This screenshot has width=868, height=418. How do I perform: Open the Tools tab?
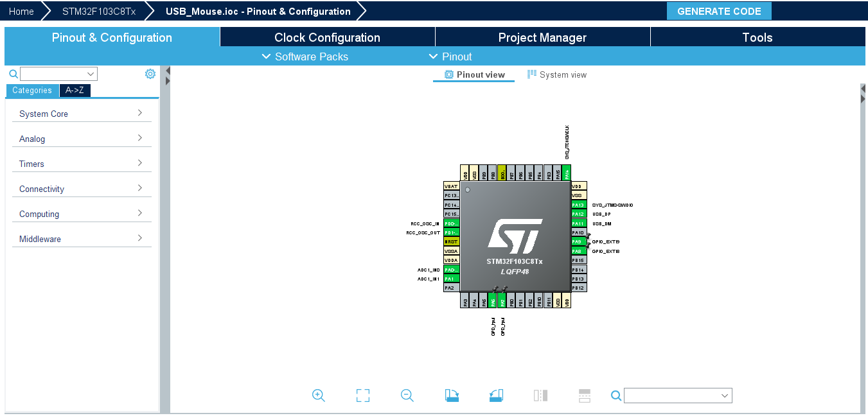click(757, 37)
